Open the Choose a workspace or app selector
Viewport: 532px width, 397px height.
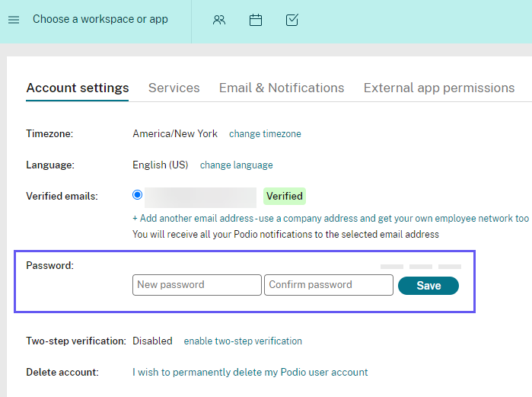click(100, 19)
